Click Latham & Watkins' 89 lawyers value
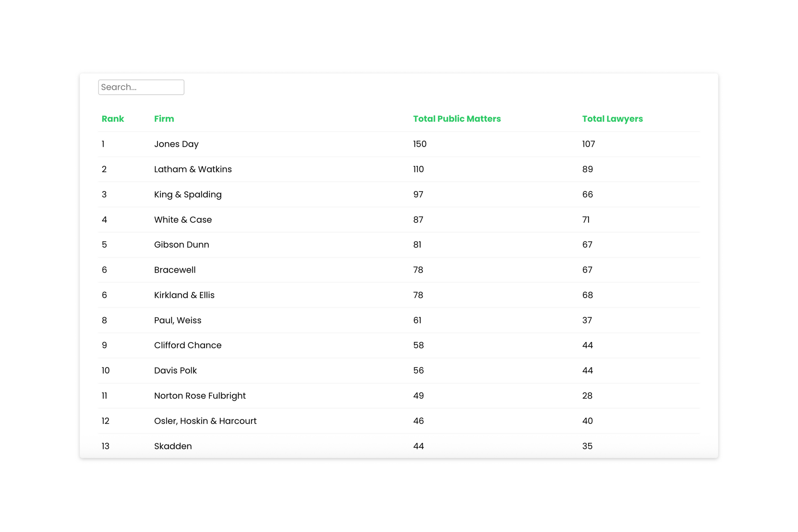The image size is (798, 532). point(587,169)
